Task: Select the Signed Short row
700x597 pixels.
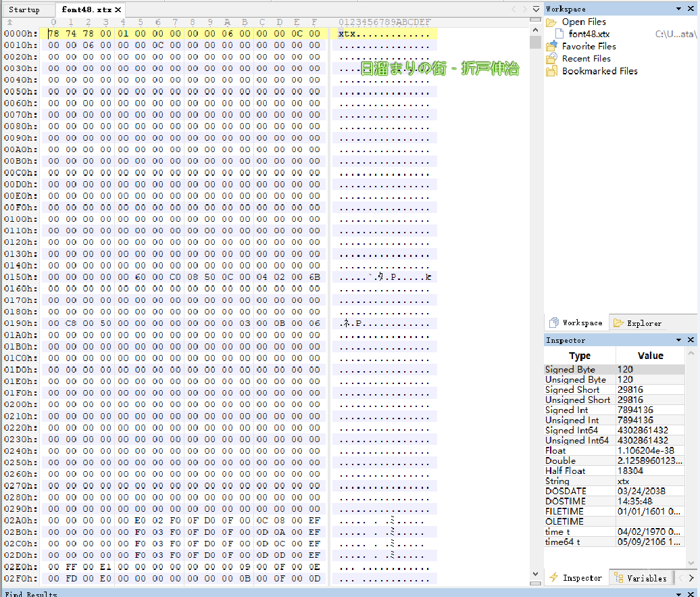Action: pyautogui.click(x=614, y=389)
